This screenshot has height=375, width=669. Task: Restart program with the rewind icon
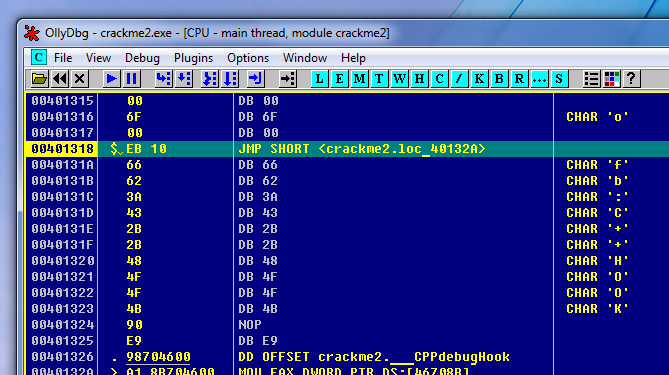[59, 79]
